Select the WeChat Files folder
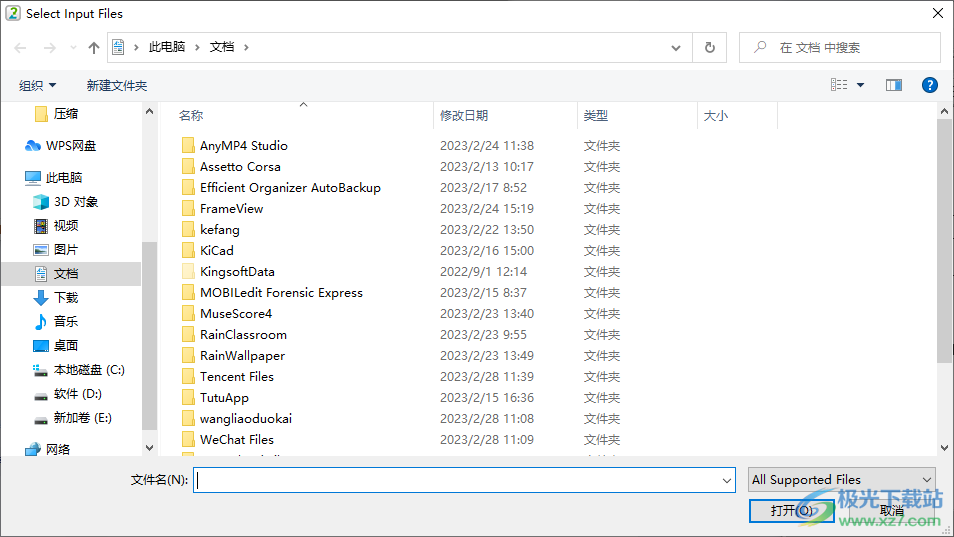Screen dimensions: 954x537 (x=237, y=439)
